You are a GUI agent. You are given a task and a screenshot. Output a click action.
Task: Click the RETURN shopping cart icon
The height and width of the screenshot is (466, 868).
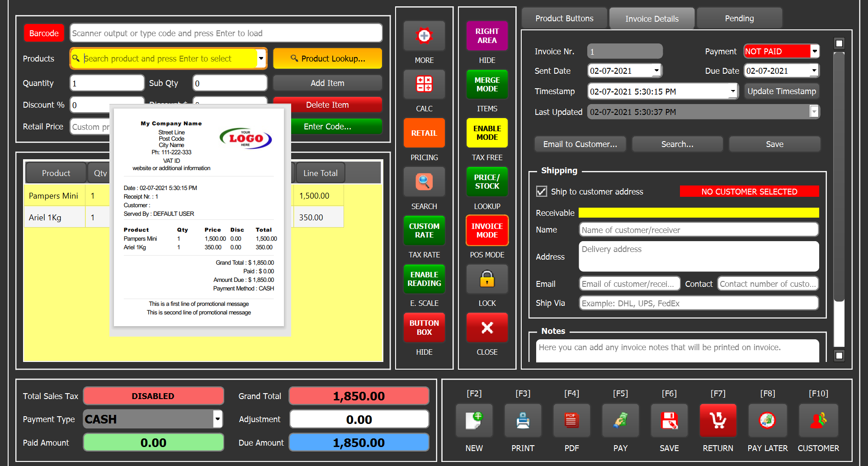pos(717,420)
